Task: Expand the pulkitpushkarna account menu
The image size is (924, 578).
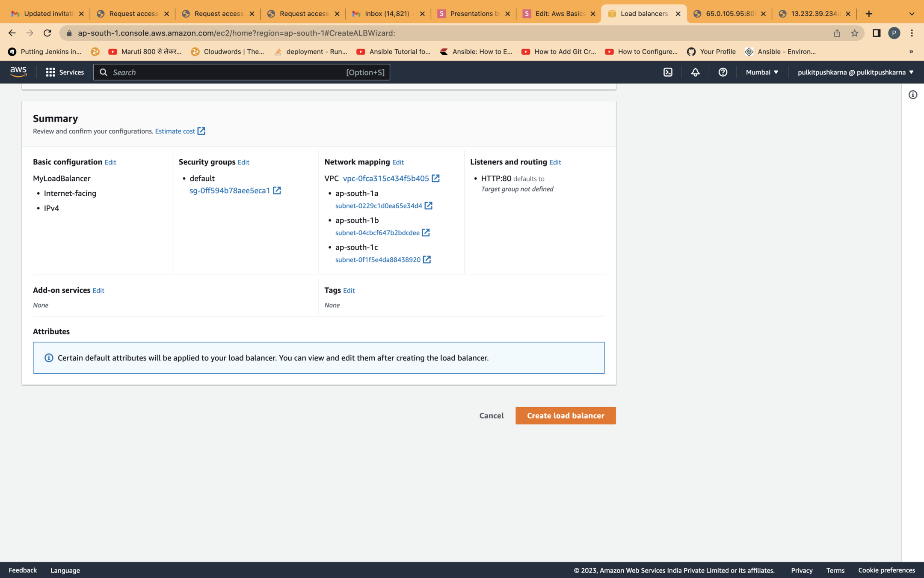Action: (x=855, y=72)
